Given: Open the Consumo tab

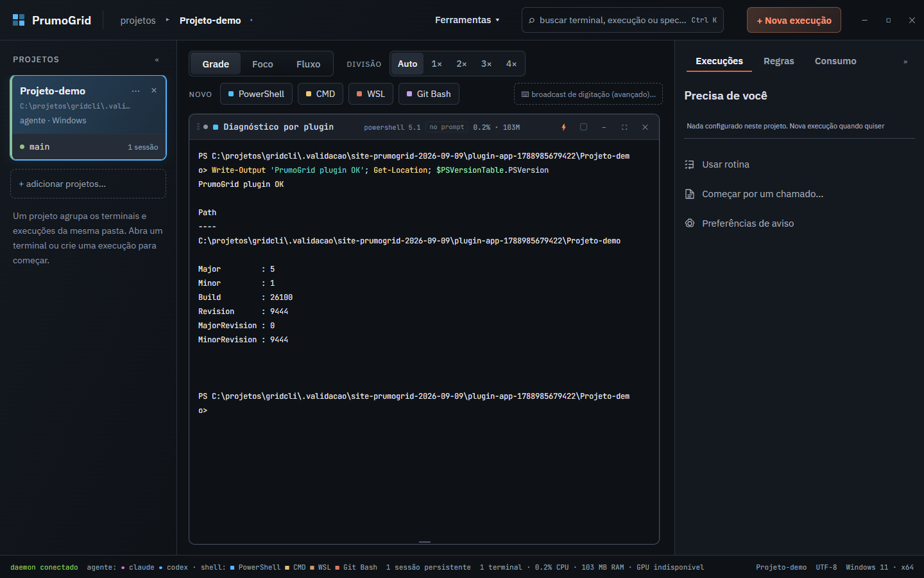Looking at the screenshot, I should pyautogui.click(x=835, y=61).
